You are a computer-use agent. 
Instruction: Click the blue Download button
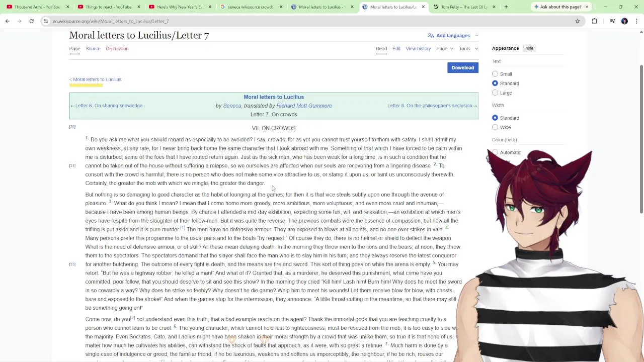(463, 67)
